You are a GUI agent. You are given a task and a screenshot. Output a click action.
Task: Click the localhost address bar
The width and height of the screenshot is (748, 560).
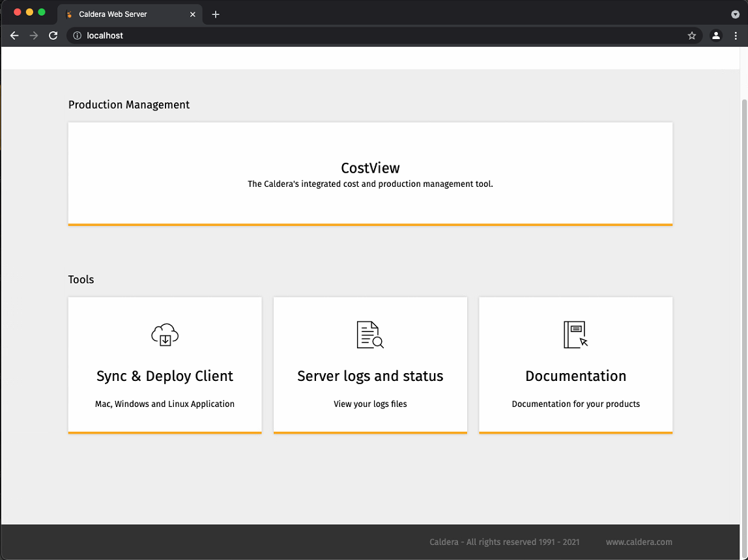tap(378, 36)
